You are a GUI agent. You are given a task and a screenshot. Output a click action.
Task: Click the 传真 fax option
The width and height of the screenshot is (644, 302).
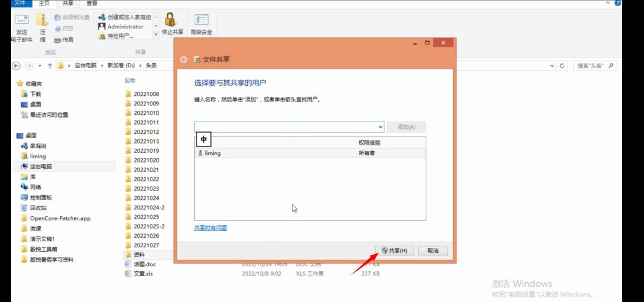(x=64, y=40)
